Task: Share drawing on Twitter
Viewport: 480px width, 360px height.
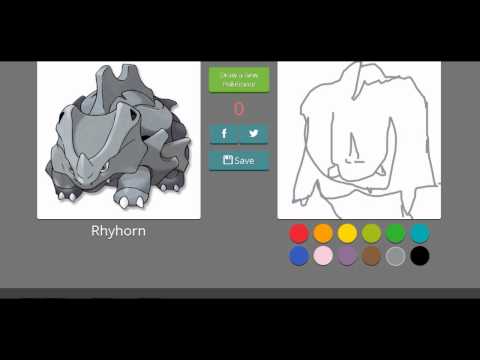Action: click(x=254, y=134)
